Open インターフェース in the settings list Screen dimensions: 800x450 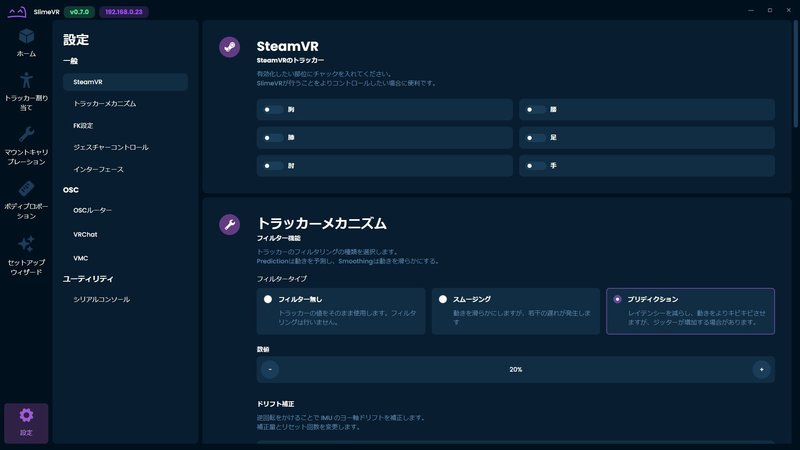126,169
